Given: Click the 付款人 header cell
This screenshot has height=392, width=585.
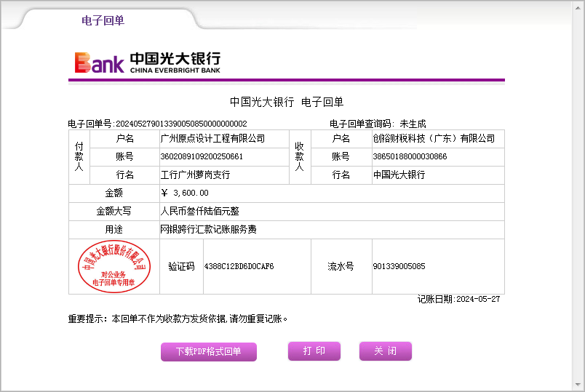Looking at the screenshot, I should click(x=79, y=156).
